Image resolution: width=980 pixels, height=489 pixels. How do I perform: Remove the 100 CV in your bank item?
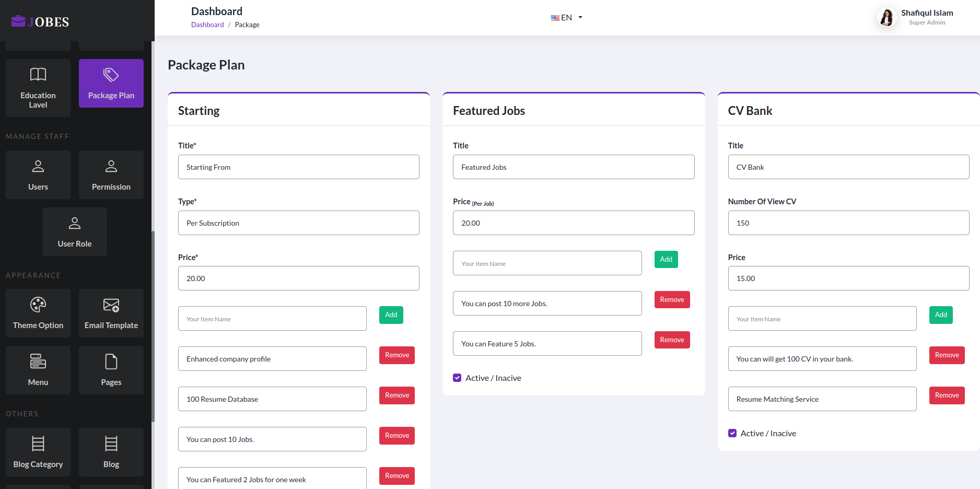[947, 355]
